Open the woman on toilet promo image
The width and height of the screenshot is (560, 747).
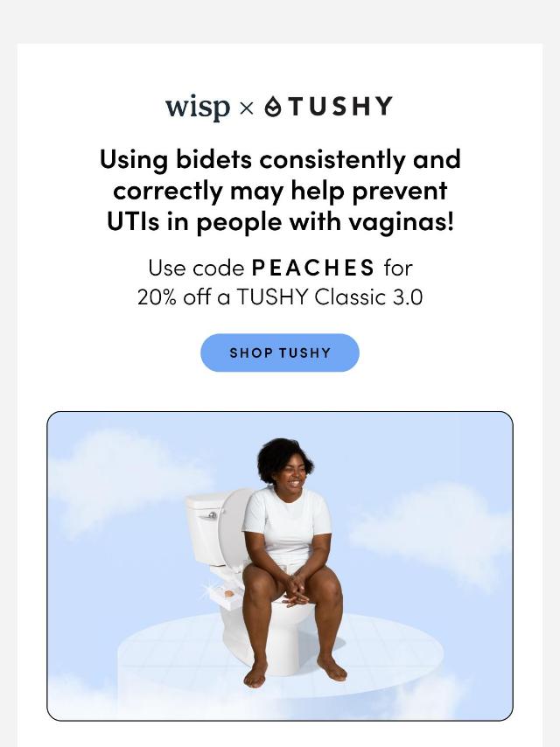pyautogui.click(x=280, y=566)
